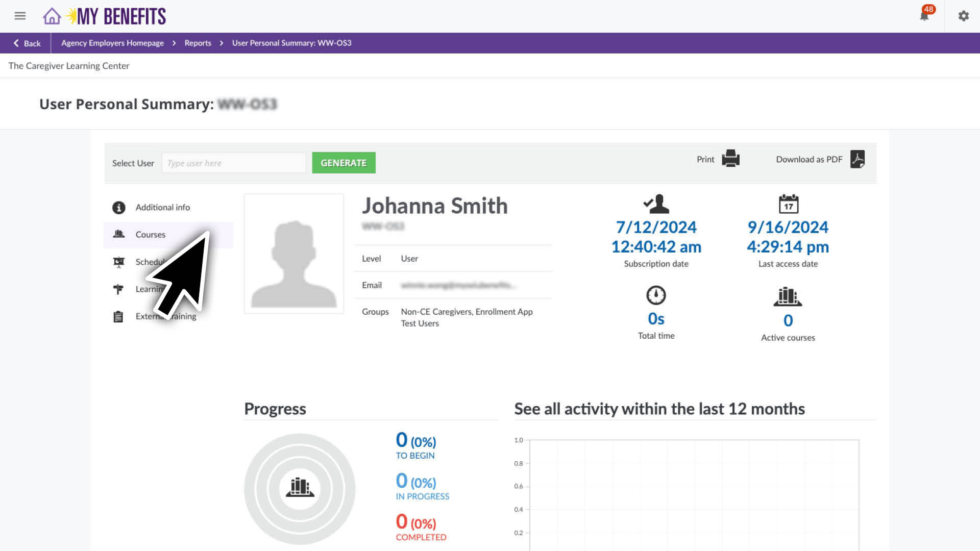Open the notifications bell with 48 badge
980x551 pixels.
[924, 16]
